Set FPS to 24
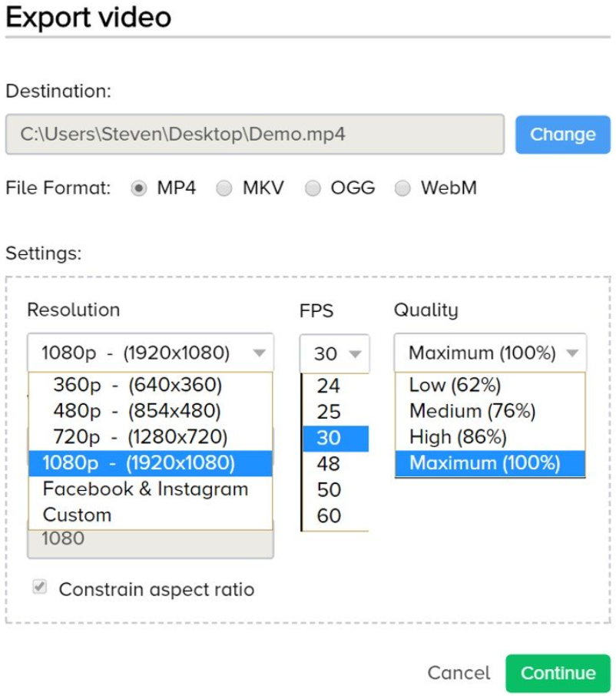The width and height of the screenshot is (616, 696). pyautogui.click(x=336, y=386)
